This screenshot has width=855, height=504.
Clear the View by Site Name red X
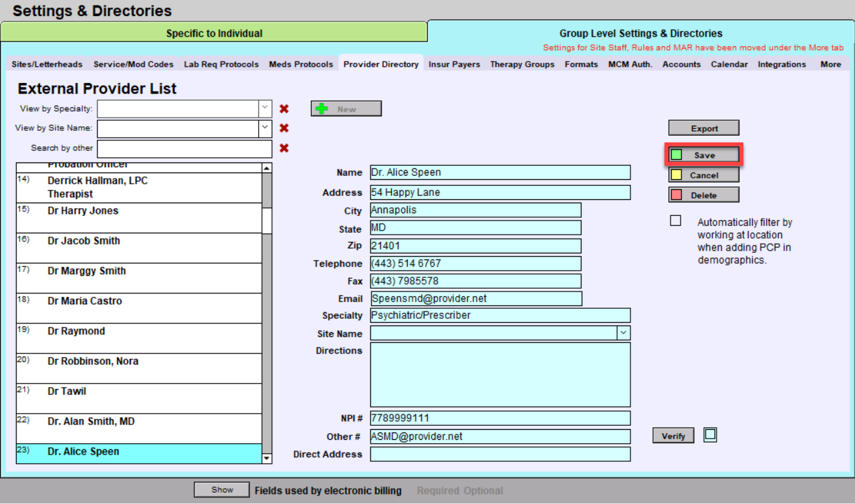point(284,128)
